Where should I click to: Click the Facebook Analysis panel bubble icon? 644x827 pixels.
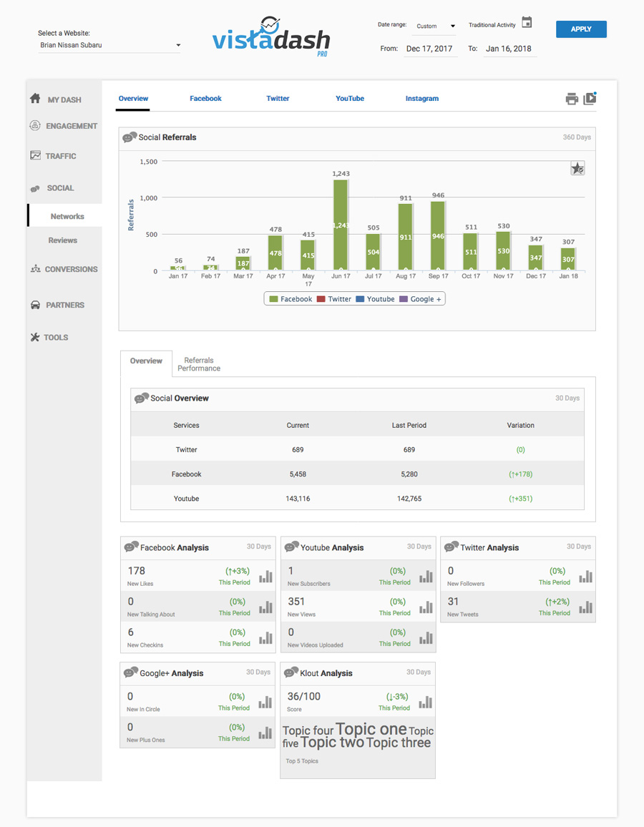point(132,547)
